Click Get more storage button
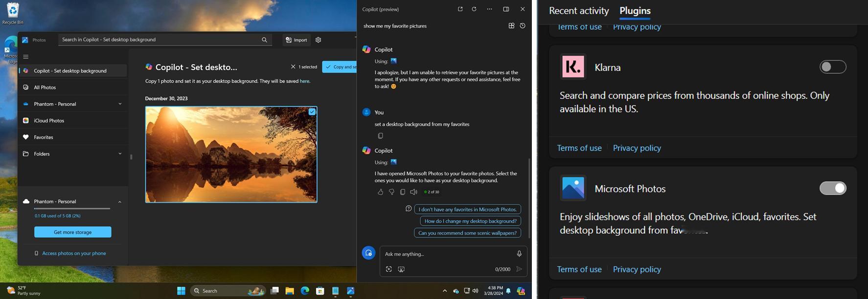 coord(73,232)
